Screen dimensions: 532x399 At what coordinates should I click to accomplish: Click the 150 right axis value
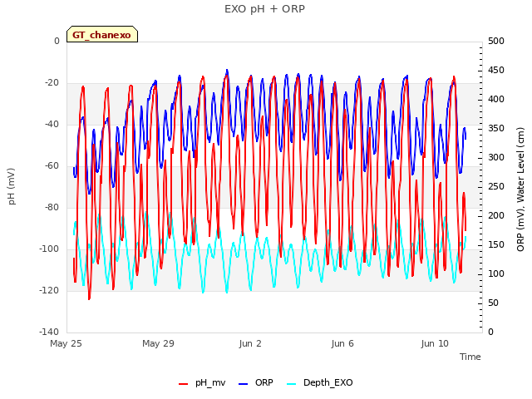(x=496, y=244)
